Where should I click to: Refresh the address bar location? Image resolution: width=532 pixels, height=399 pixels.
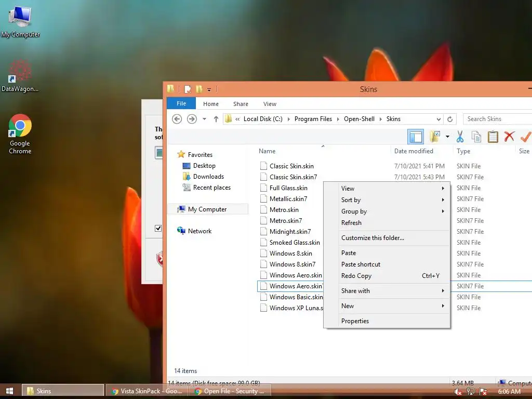point(450,119)
